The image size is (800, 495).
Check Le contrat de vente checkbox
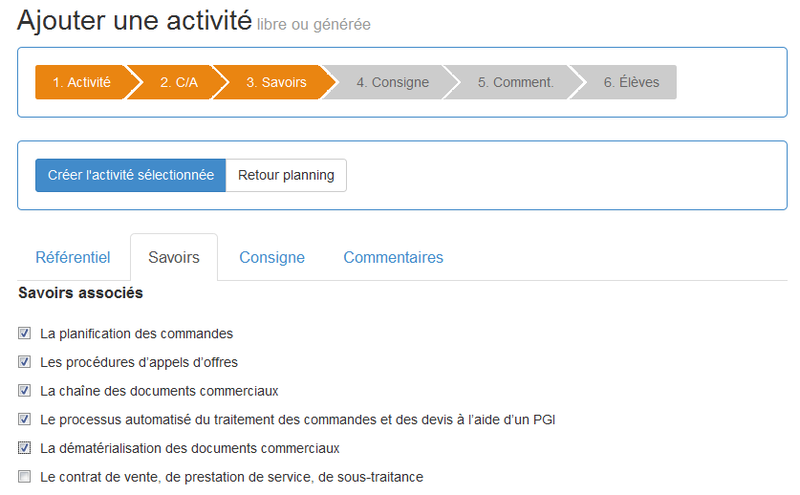tap(24, 476)
